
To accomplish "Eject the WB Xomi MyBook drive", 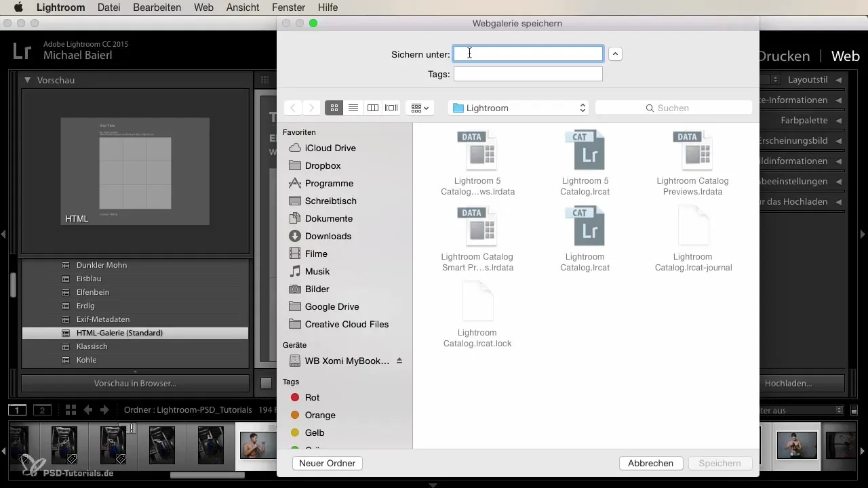I will tap(399, 361).
